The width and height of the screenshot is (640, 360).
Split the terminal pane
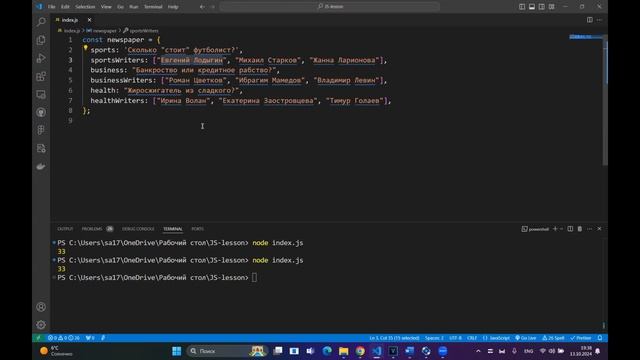pyautogui.click(x=570, y=229)
